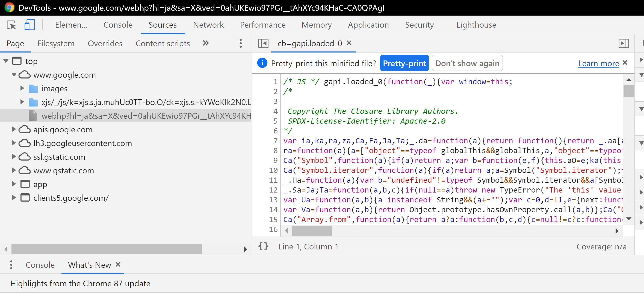Viewport: 644px width, 294px height.
Task: Open the Performance panel tab
Action: [263, 25]
